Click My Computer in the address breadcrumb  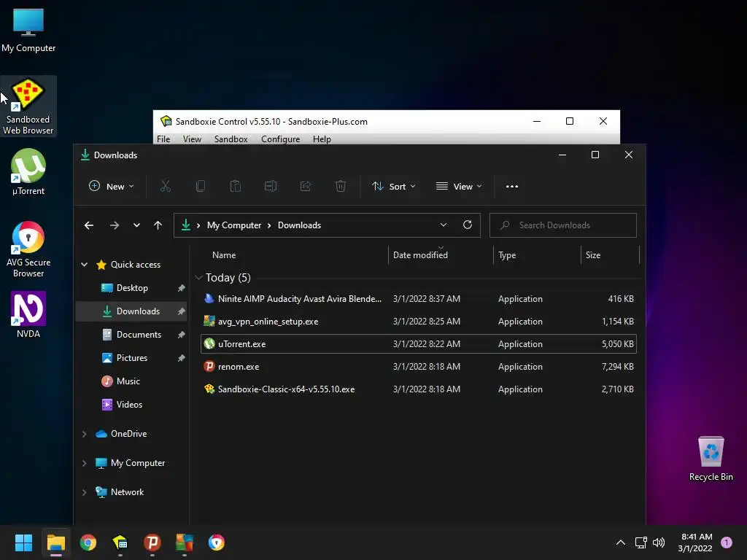coord(234,225)
